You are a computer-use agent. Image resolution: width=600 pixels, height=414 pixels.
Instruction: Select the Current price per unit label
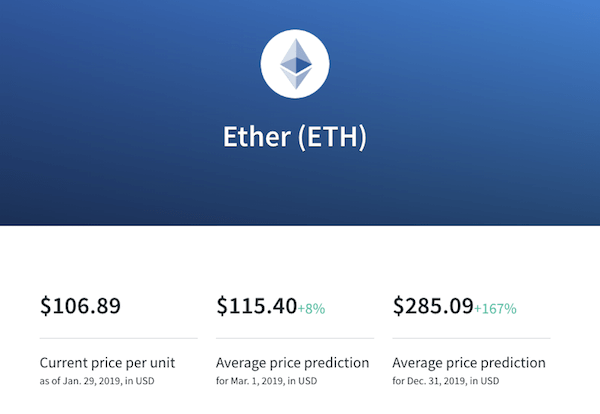click(x=107, y=363)
